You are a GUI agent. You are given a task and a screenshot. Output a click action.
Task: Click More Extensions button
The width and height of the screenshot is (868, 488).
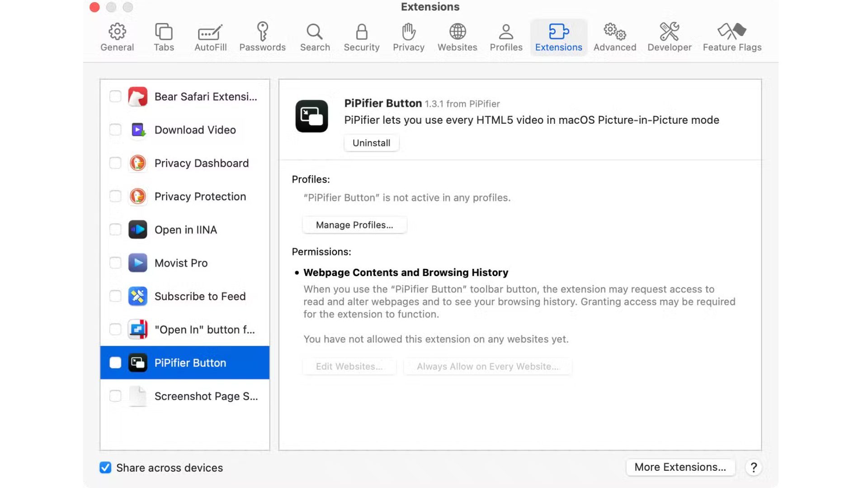(680, 467)
